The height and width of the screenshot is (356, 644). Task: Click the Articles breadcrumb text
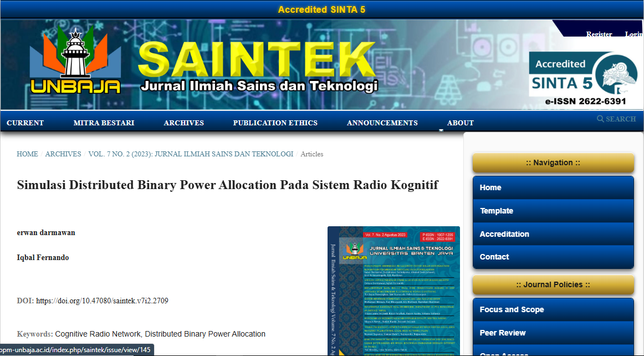(311, 154)
